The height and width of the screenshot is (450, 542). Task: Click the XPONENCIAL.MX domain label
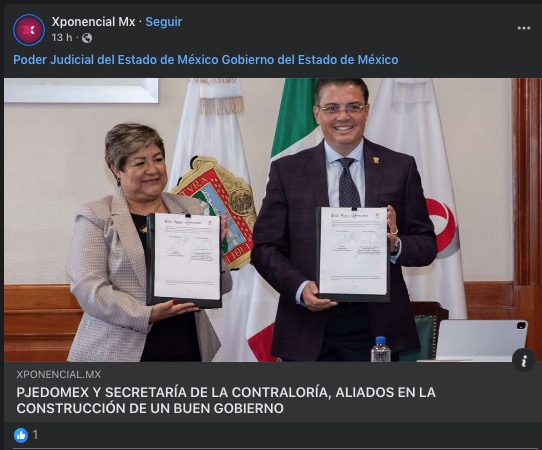(59, 374)
